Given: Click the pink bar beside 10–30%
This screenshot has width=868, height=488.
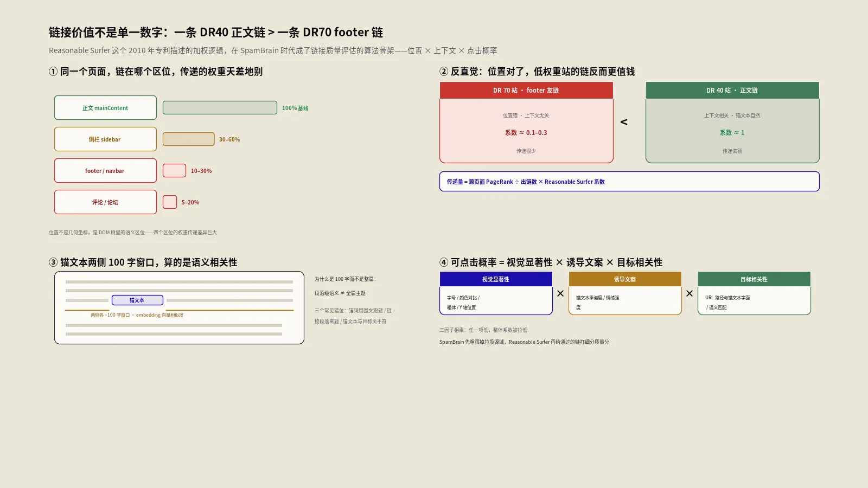Looking at the screenshot, I should tap(174, 171).
